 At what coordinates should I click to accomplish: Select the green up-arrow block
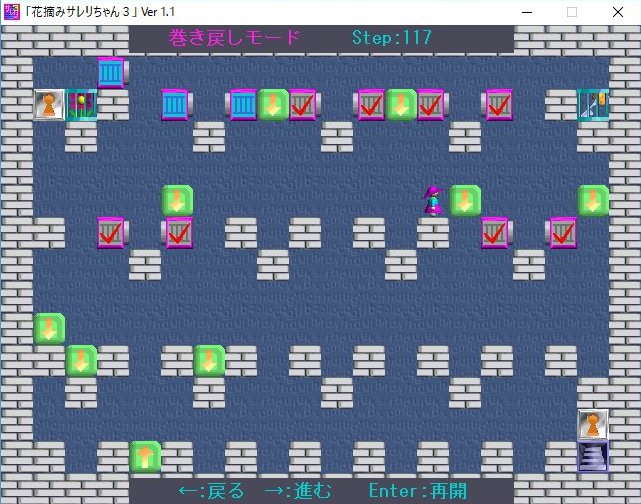[145, 457]
